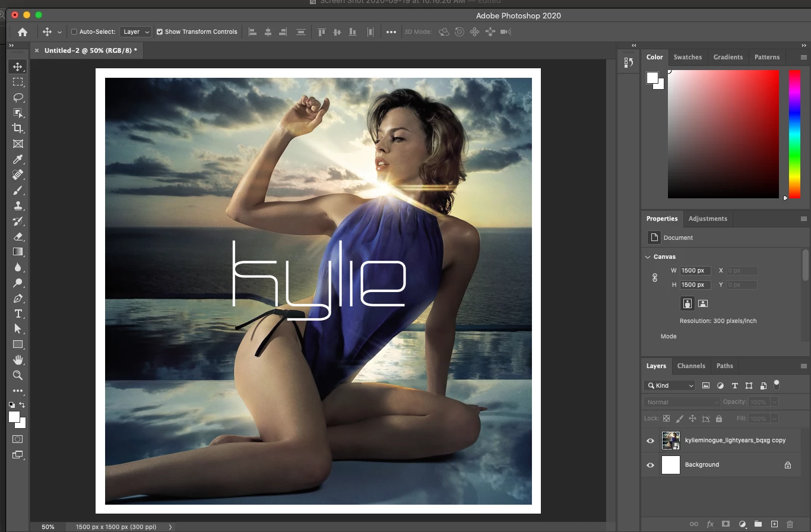
Task: Click the toolbar foreground color swatch
Action: (x=14, y=417)
